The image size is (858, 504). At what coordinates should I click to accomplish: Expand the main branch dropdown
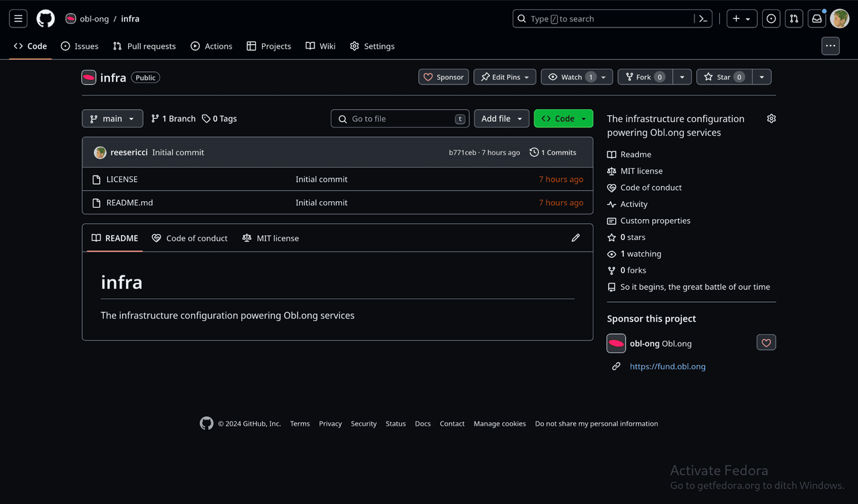(x=112, y=119)
